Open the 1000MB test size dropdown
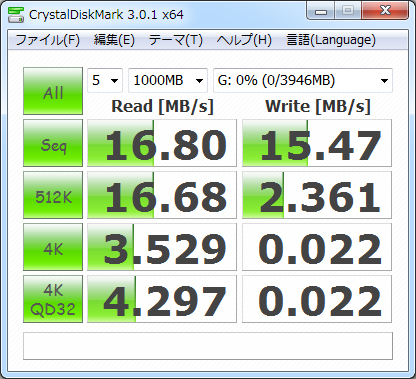416x379 pixels. pyautogui.click(x=168, y=80)
